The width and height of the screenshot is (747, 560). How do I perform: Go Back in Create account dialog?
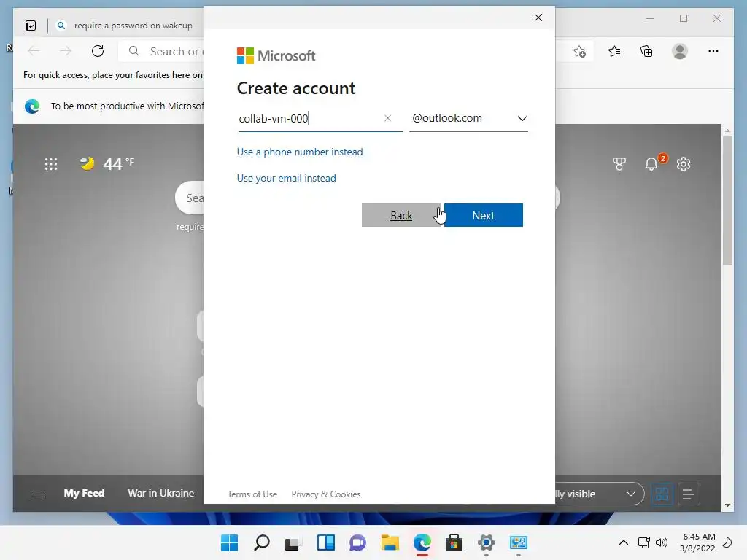[x=401, y=215]
